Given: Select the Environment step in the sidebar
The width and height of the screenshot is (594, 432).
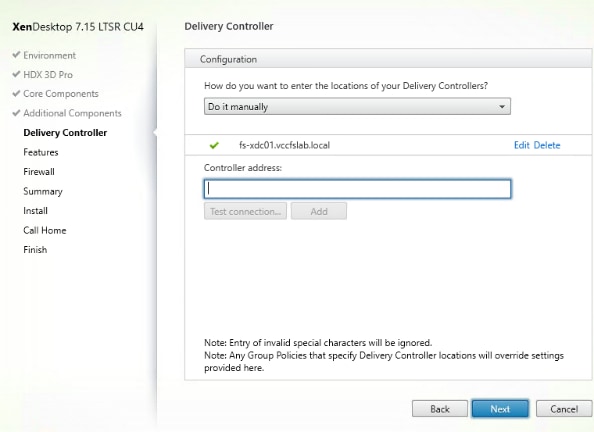Looking at the screenshot, I should click(49, 55).
